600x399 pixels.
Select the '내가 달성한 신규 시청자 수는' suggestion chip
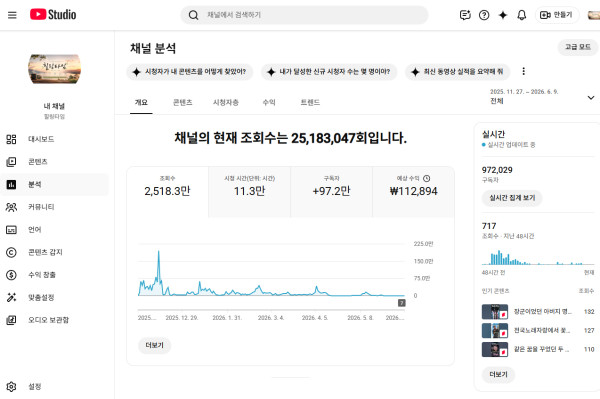pos(329,72)
